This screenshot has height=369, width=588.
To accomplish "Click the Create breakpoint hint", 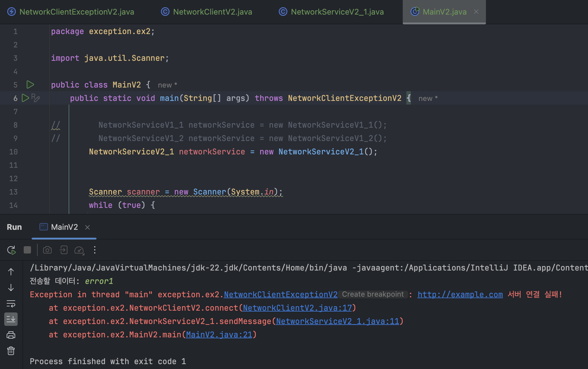I will pyautogui.click(x=373, y=294).
